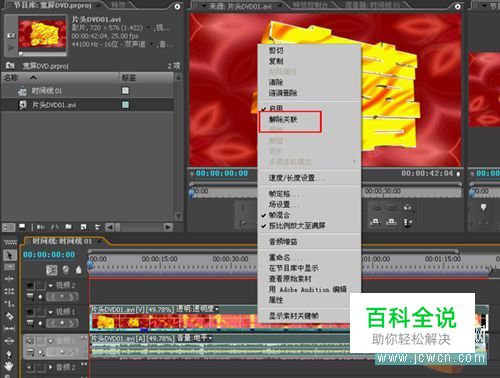Select the Track Select tool
This screenshot has height=378, width=500.
pyautogui.click(x=9, y=267)
